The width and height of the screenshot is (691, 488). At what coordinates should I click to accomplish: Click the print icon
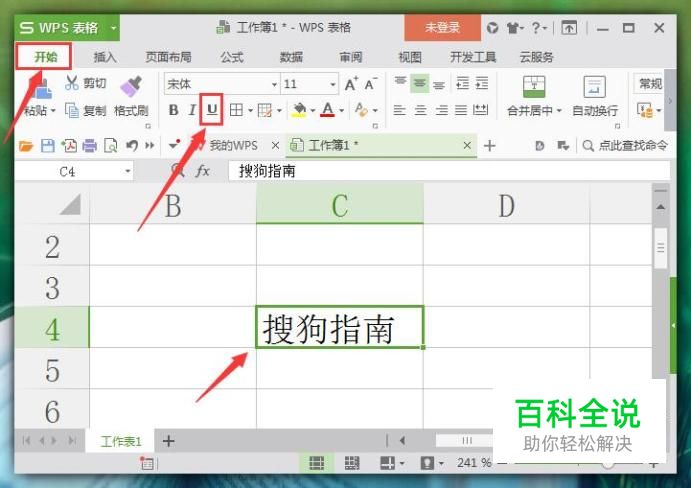[x=89, y=145]
